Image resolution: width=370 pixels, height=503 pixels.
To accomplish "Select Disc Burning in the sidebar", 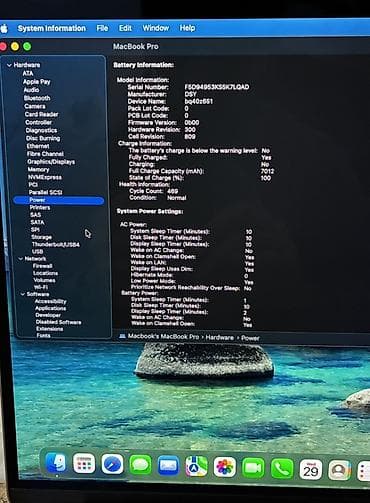I will [x=43, y=138].
